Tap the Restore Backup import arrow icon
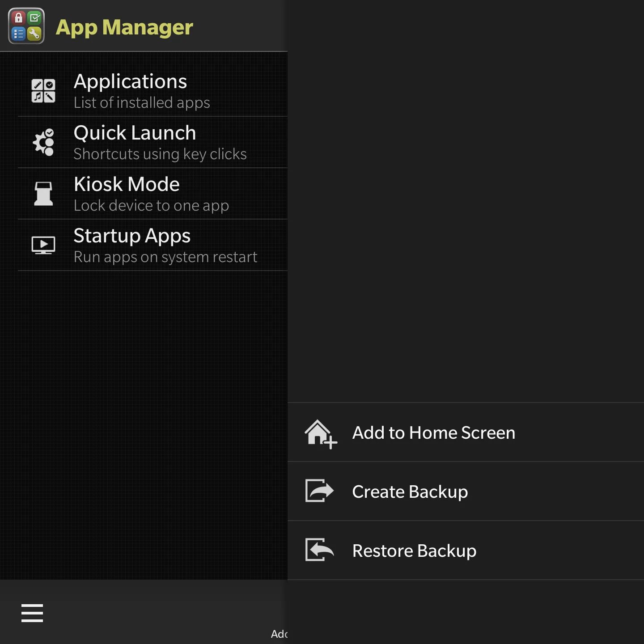This screenshot has height=644, width=644. coord(319,550)
